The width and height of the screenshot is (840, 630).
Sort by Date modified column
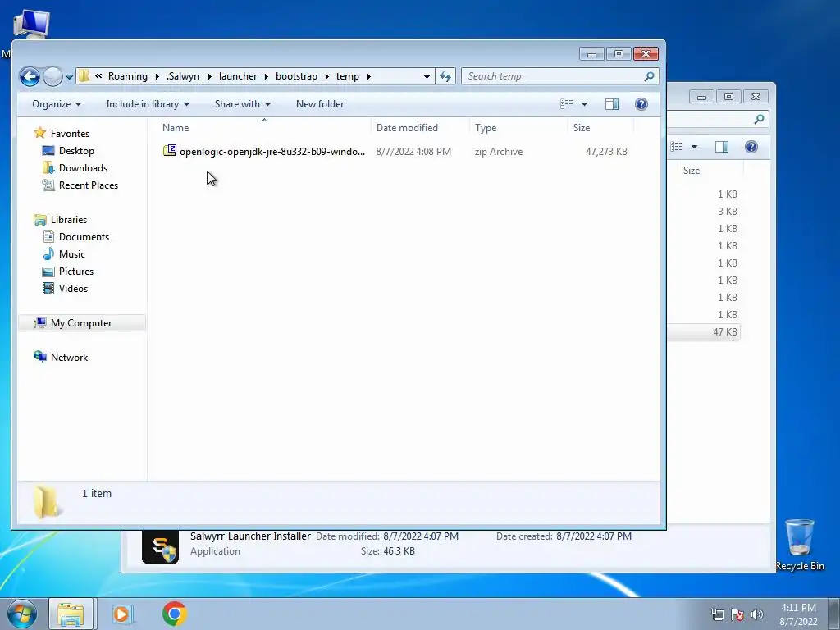(419, 127)
